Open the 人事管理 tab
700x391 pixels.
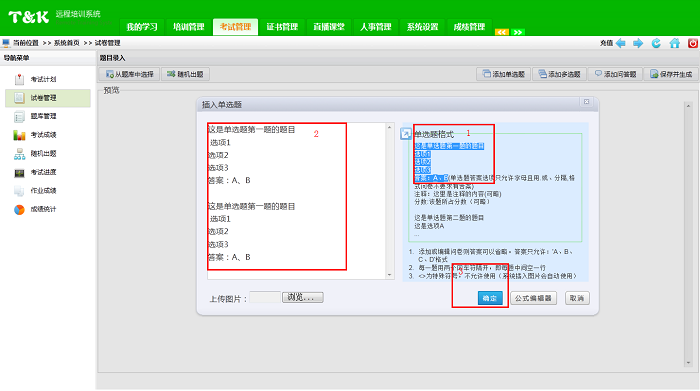376,27
